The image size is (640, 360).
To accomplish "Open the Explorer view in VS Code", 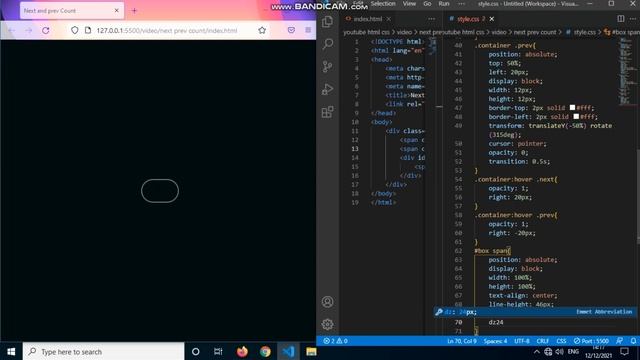I will [327, 22].
